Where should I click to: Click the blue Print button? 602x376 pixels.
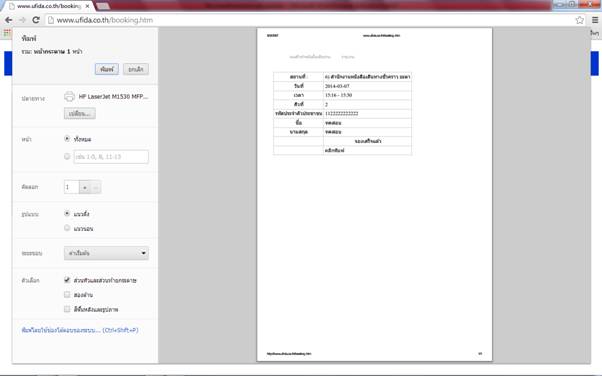107,69
